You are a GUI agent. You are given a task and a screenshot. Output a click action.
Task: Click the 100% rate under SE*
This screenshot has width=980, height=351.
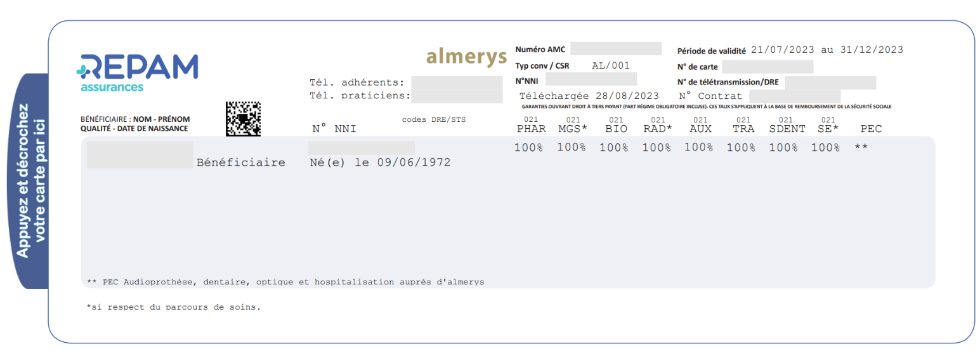(826, 148)
